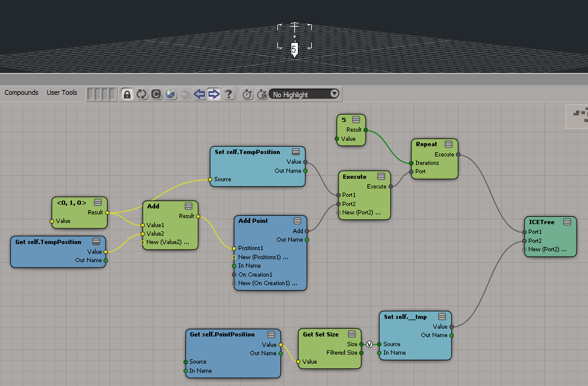Click the 'V' marker on the Size connection
Image resolution: width=588 pixels, height=386 pixels.
(x=370, y=344)
